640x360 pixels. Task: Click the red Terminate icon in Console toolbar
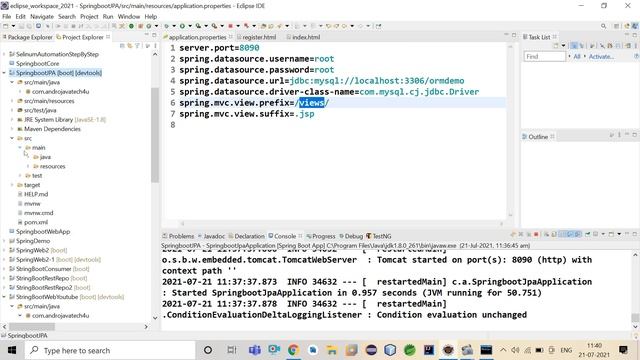click(536, 234)
